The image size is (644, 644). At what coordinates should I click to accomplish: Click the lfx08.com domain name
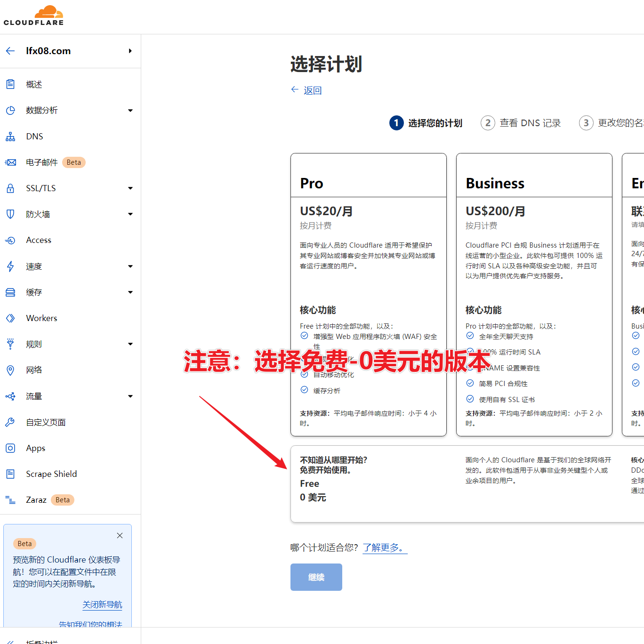coord(48,51)
